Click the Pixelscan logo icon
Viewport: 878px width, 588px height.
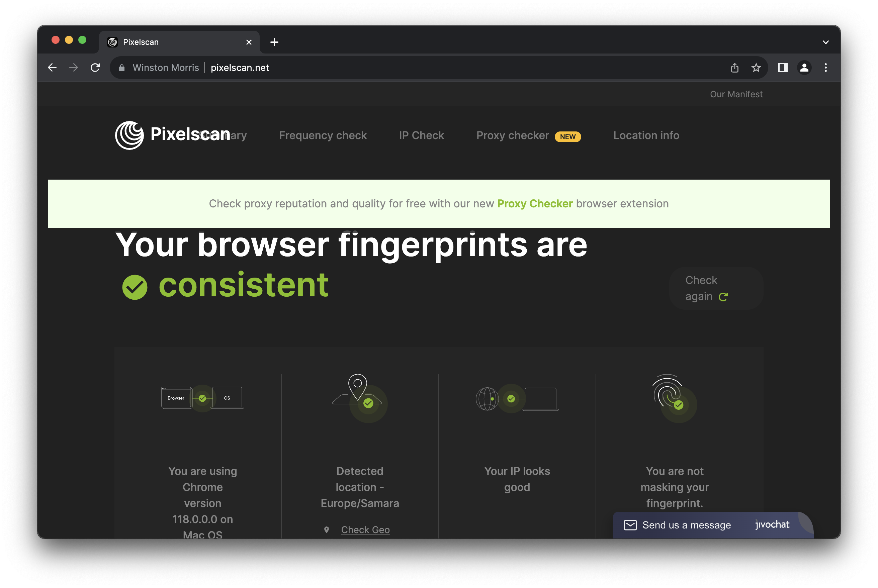(x=129, y=135)
